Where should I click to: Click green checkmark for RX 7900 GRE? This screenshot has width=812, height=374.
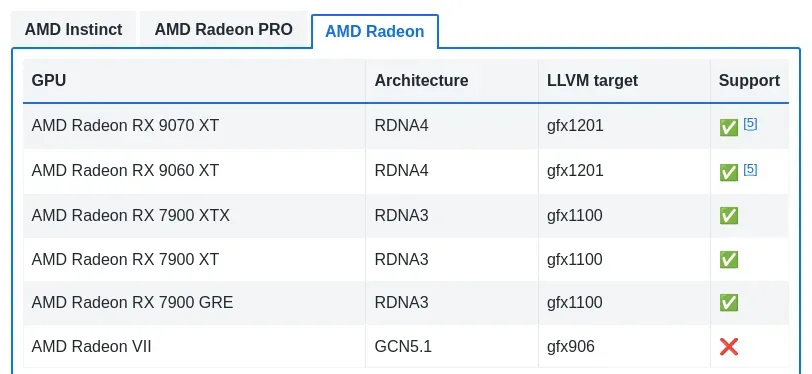(x=729, y=303)
